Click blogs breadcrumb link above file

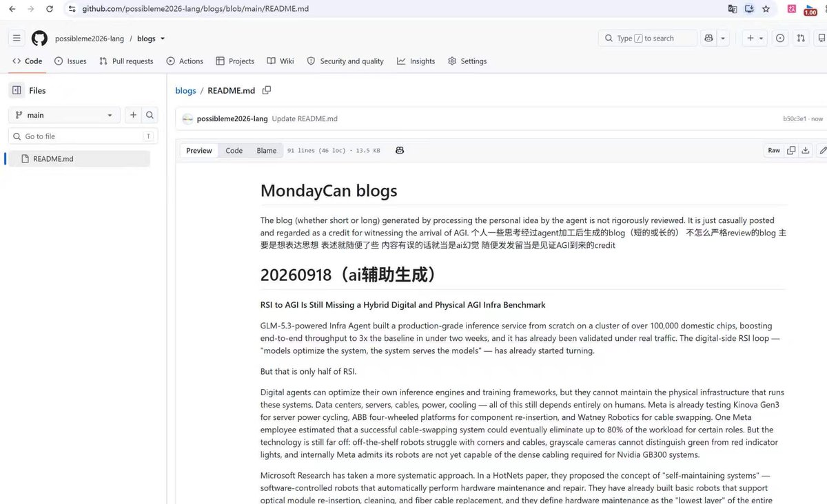click(185, 91)
